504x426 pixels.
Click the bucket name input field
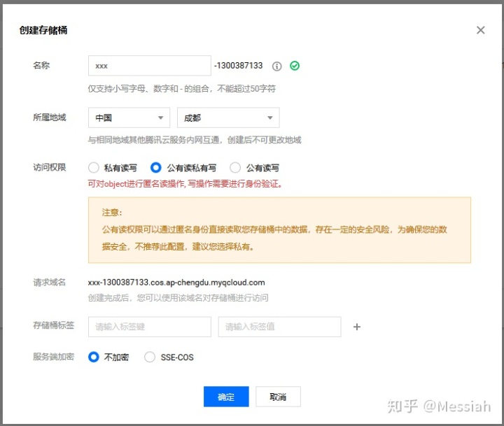pos(150,66)
